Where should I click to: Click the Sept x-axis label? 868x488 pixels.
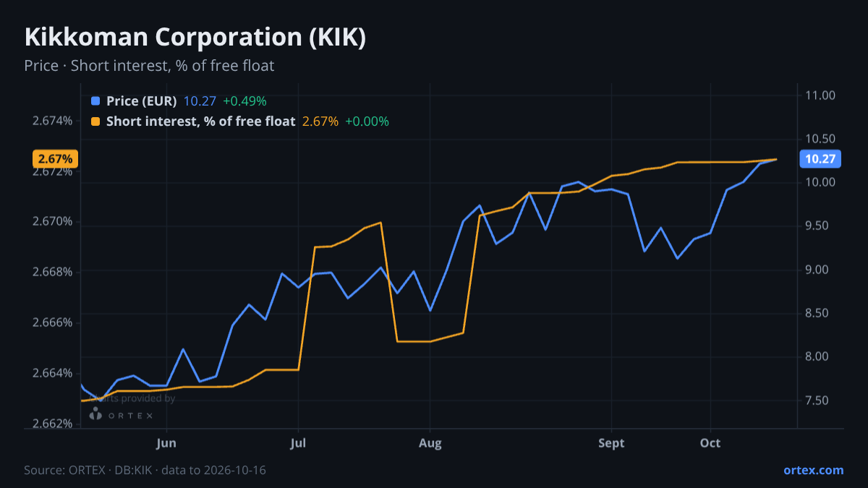(x=612, y=443)
